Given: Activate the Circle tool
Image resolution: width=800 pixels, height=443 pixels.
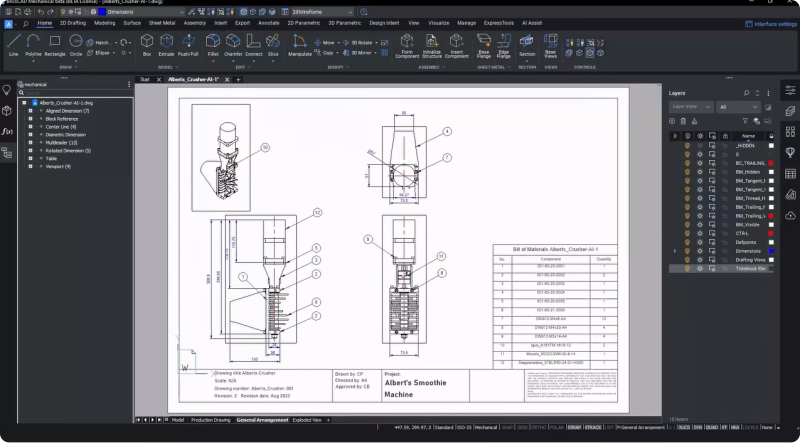Looking at the screenshot, I should (x=76, y=44).
